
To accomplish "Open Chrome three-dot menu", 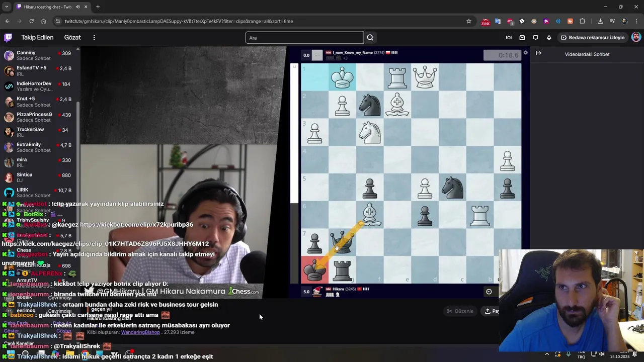I will tap(636, 21).
